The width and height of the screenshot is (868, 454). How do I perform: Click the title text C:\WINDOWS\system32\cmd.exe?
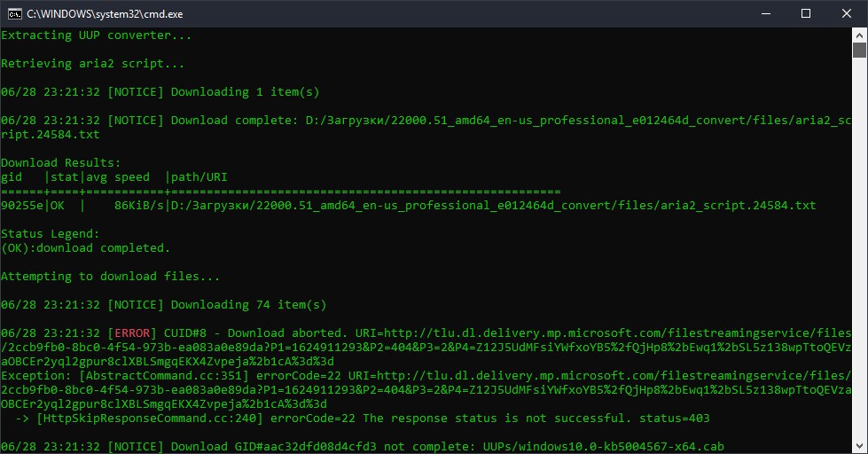(105, 14)
